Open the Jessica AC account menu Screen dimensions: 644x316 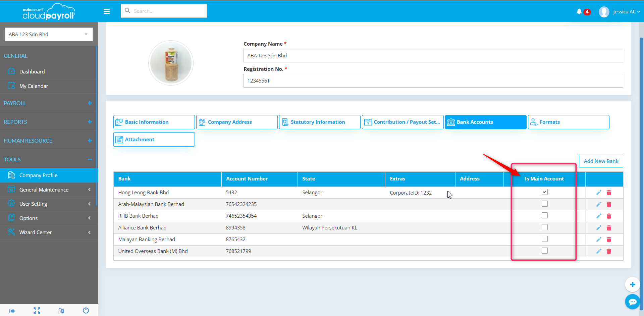(x=627, y=12)
